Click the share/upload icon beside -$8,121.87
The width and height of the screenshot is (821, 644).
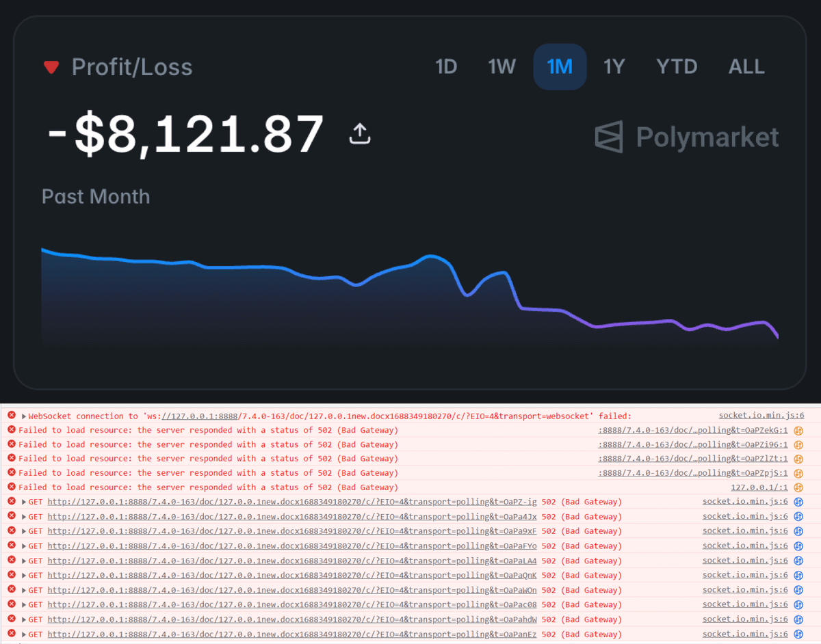click(x=360, y=133)
